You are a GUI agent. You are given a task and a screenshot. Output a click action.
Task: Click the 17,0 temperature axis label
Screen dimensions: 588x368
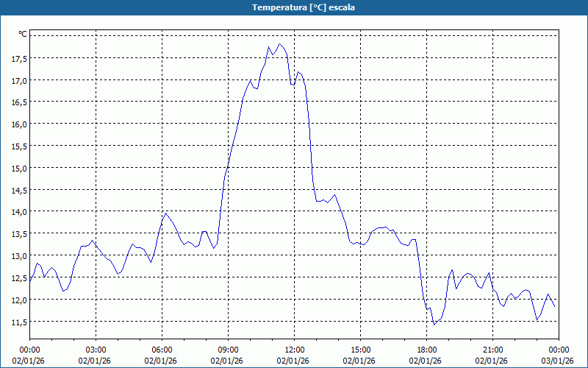click(18, 80)
